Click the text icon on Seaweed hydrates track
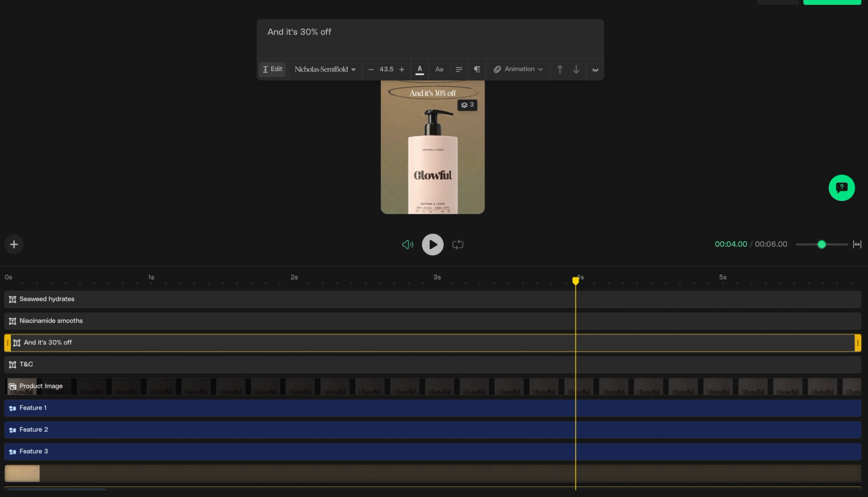The height and width of the screenshot is (497, 868). coord(12,299)
